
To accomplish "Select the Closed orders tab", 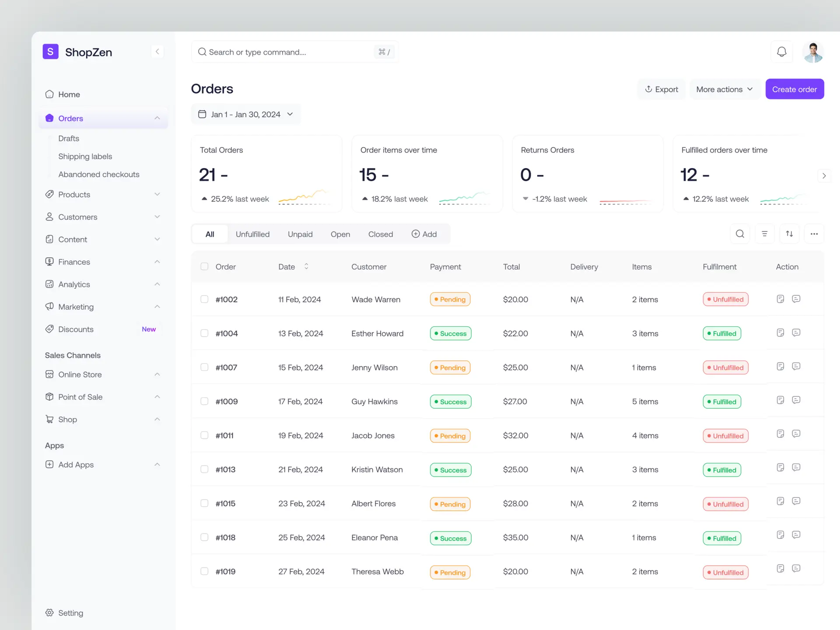I will pyautogui.click(x=381, y=234).
